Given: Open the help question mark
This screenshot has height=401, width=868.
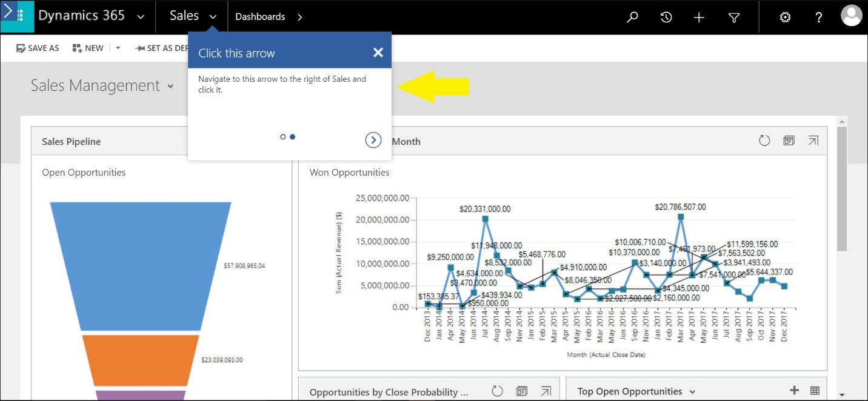Looking at the screenshot, I should [818, 17].
